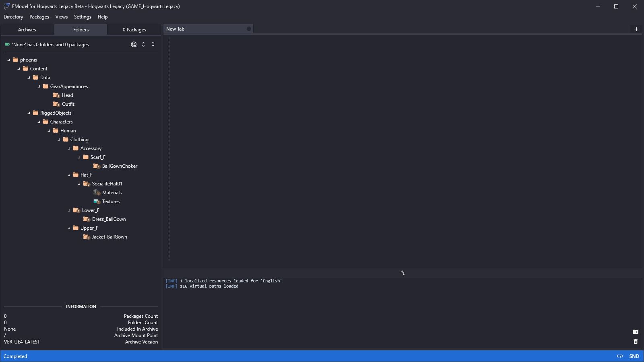Click the Lower_F folder icon
The image size is (644, 362).
[x=76, y=210]
